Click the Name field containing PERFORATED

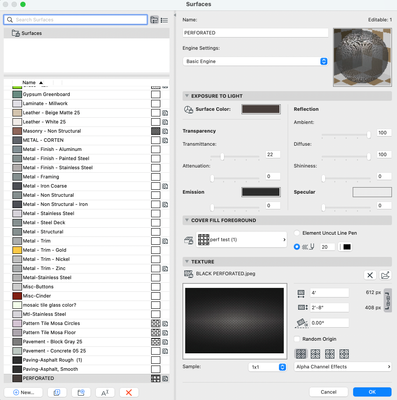pos(255,33)
